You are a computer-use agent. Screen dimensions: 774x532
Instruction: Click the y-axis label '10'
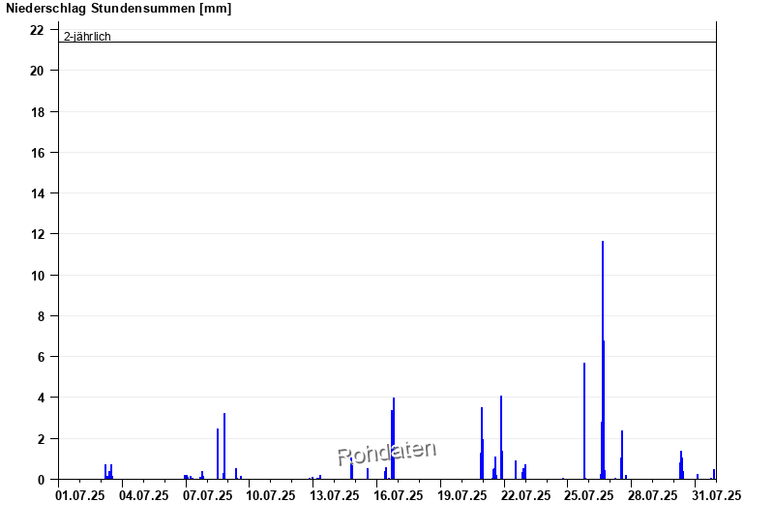(x=37, y=276)
